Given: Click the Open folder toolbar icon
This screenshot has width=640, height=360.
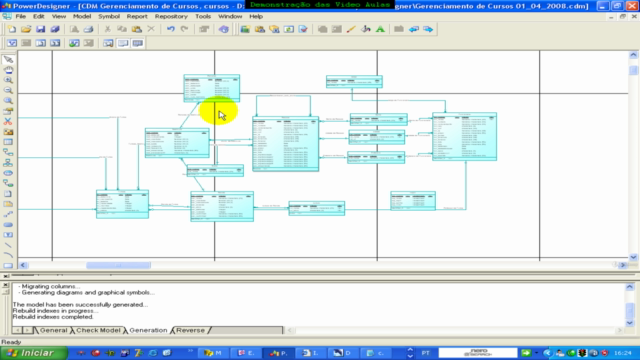Looking at the screenshot, I should (x=26, y=29).
